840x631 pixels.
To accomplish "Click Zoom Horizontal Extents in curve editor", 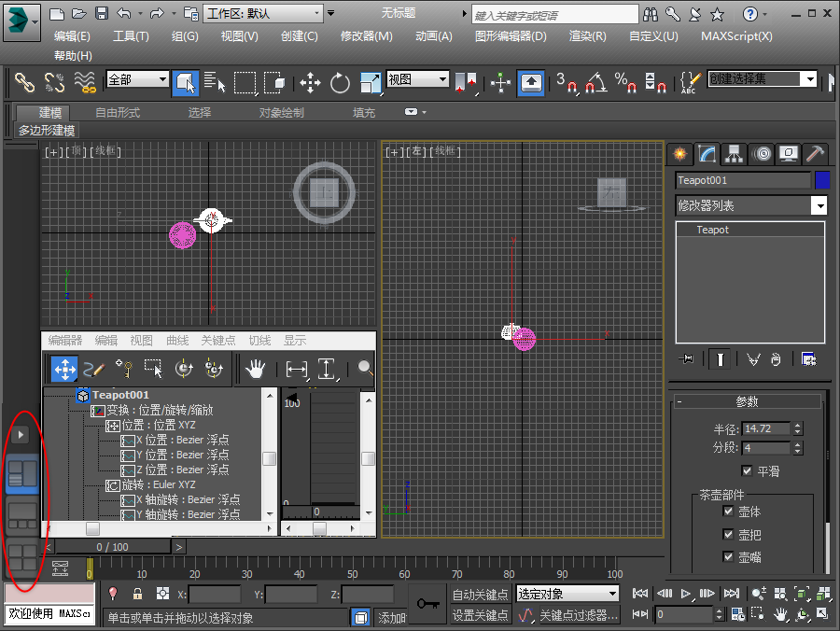I will click(297, 369).
